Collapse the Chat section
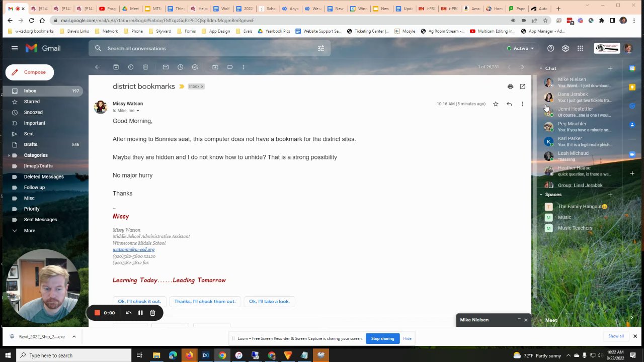Viewport: 644px width, 362px height. 541,68
